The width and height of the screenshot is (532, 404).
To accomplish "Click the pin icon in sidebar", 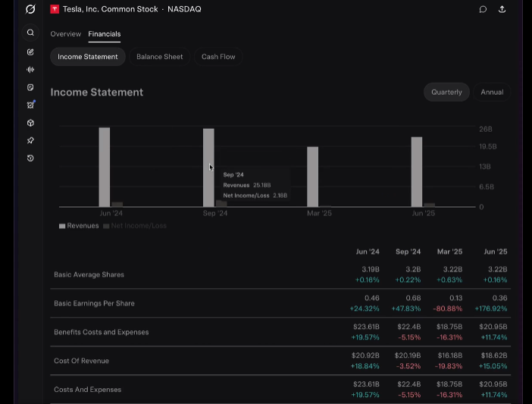I will [x=30, y=140].
